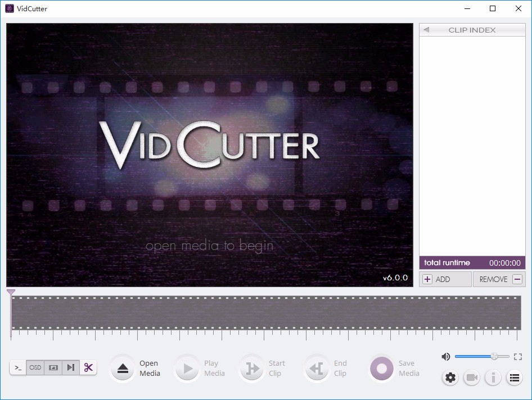Image resolution: width=532 pixels, height=400 pixels.
Task: Select the SmartCut scissors tool
Action: (88, 367)
